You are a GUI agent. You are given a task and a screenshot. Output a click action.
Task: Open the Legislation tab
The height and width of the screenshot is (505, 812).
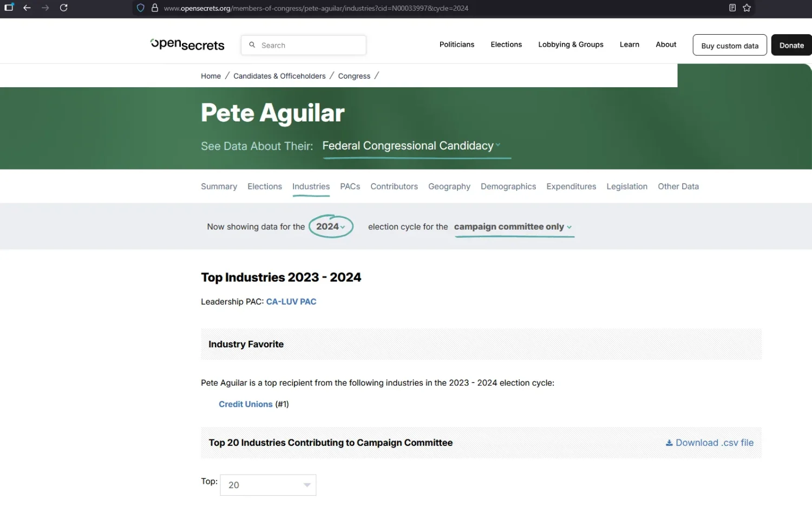(627, 186)
